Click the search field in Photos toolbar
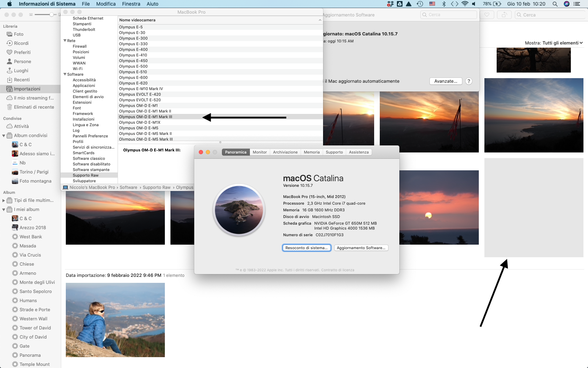Image resolution: width=588 pixels, height=368 pixels. tap(549, 15)
